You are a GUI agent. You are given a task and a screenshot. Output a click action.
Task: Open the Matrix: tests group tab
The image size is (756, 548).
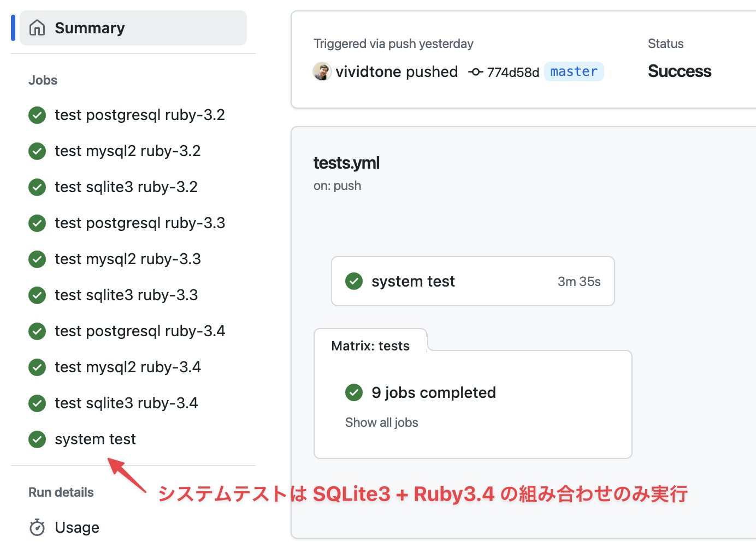click(370, 346)
